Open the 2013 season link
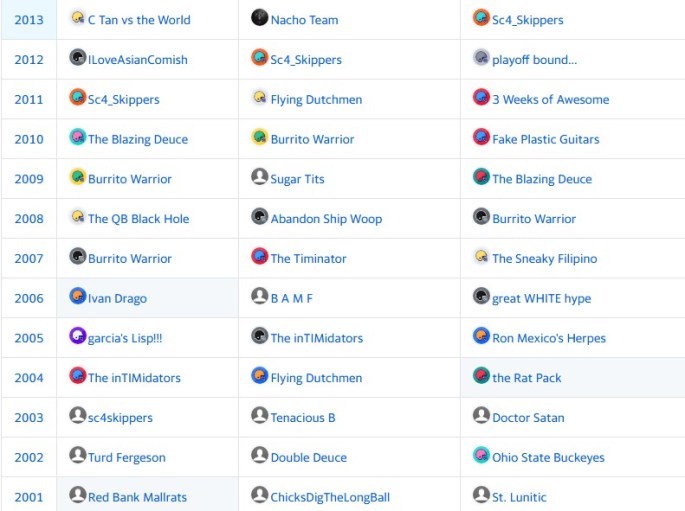The height and width of the screenshot is (511, 685). point(29,20)
